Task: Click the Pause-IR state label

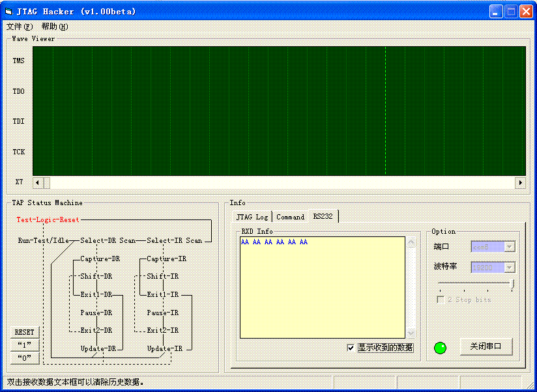Action: (163, 313)
